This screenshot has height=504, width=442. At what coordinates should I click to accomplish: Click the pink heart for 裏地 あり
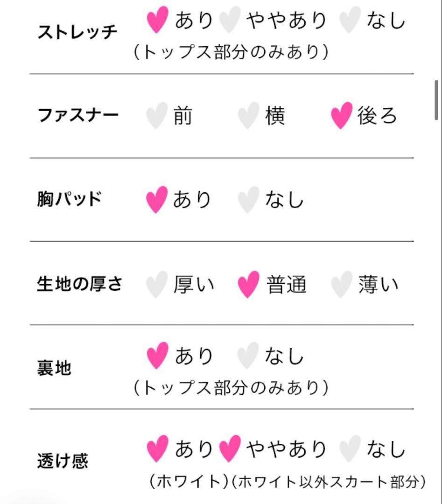(x=157, y=357)
